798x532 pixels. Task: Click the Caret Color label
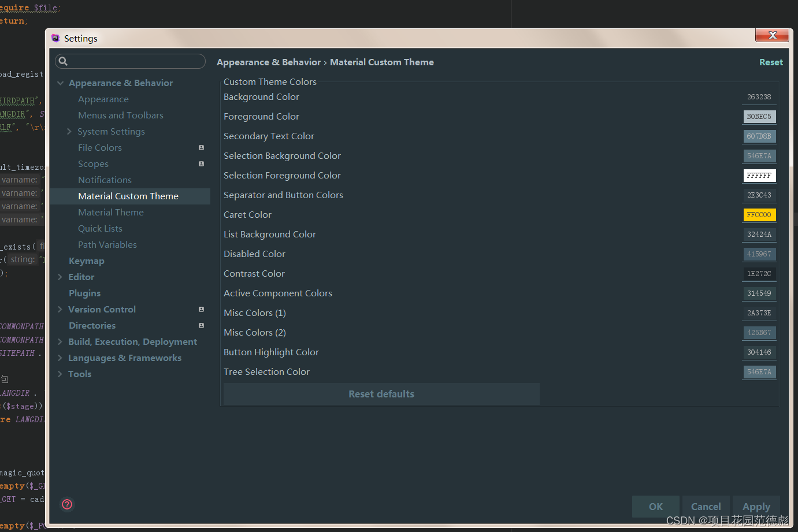click(247, 215)
